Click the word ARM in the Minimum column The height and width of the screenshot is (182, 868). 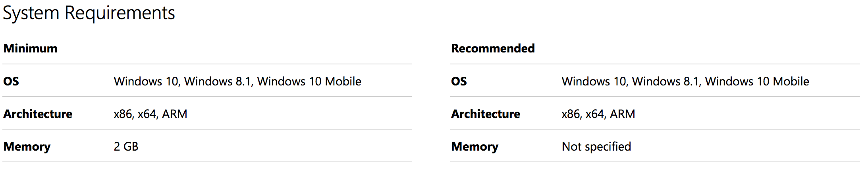click(175, 114)
